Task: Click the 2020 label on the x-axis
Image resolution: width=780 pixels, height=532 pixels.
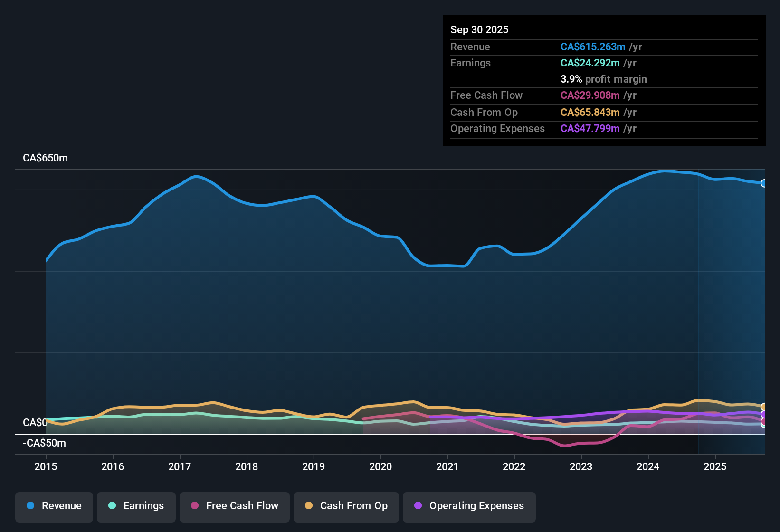Action: point(380,467)
